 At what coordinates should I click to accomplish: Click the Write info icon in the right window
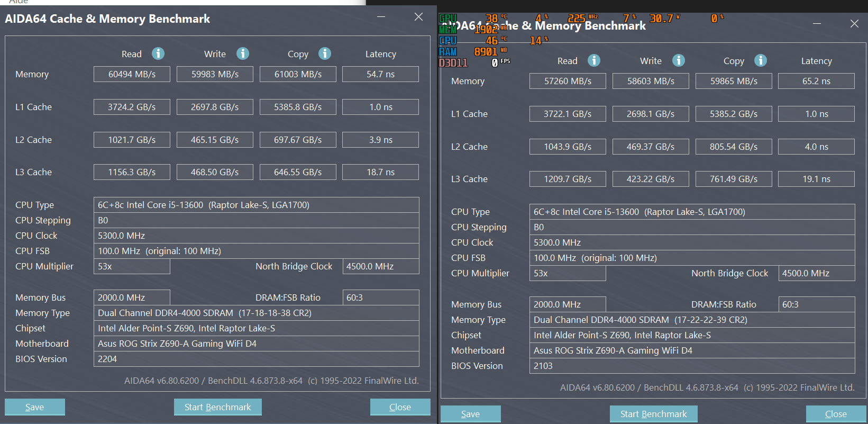tap(678, 60)
